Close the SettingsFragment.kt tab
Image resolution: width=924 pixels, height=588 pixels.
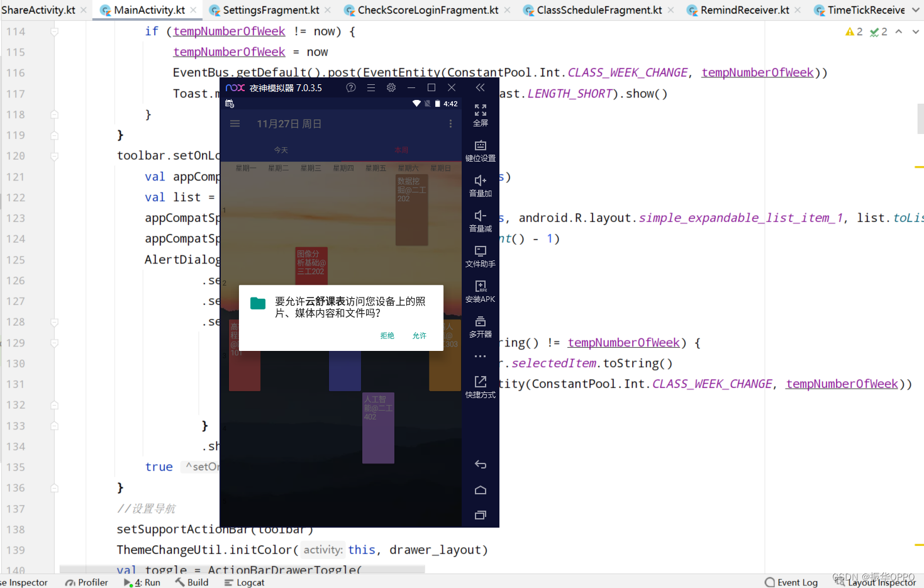pyautogui.click(x=328, y=10)
